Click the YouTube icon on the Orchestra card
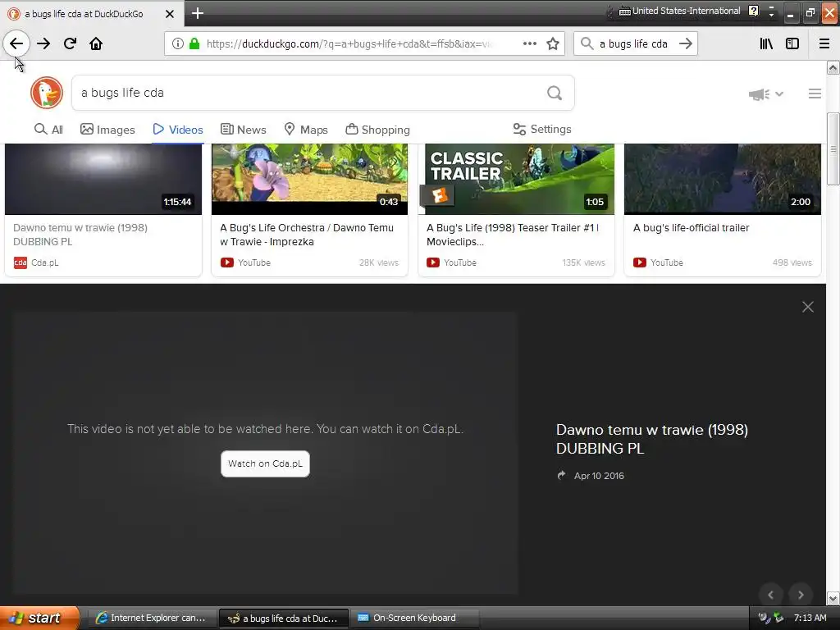 227,262
